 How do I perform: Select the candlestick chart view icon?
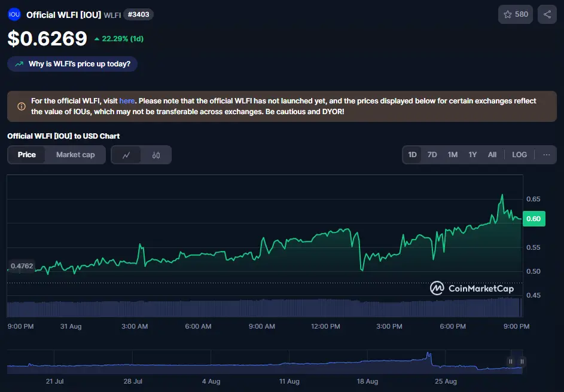tap(156, 155)
